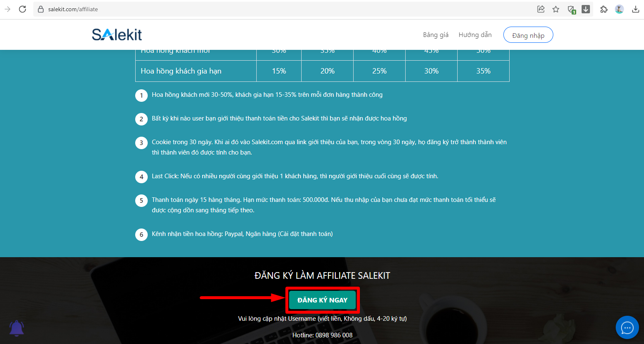644x344 pixels.
Task: Open the Bảng giá menu item
Action: [x=436, y=35]
